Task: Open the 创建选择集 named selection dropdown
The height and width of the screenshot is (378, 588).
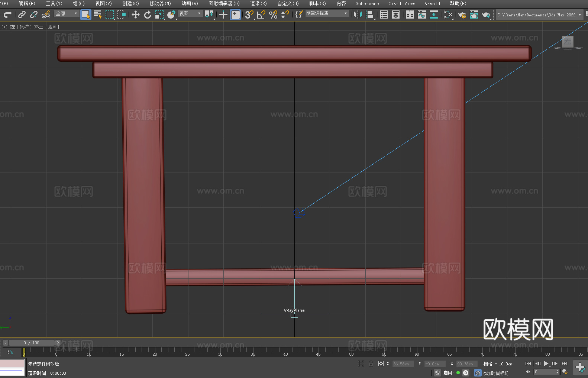Action: coord(327,13)
